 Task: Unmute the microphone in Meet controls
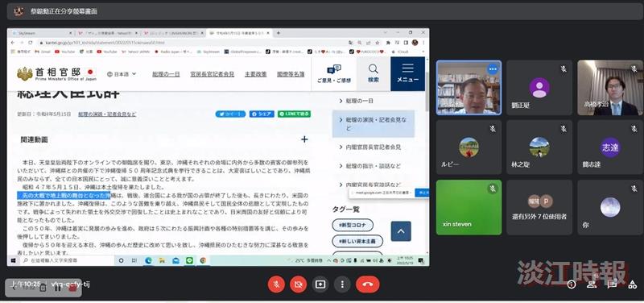[x=276, y=284]
